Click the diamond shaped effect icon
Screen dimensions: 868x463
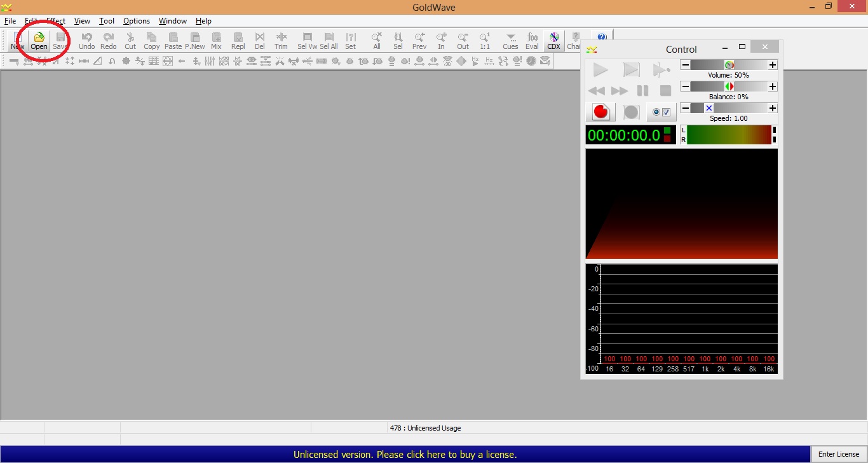point(461,61)
